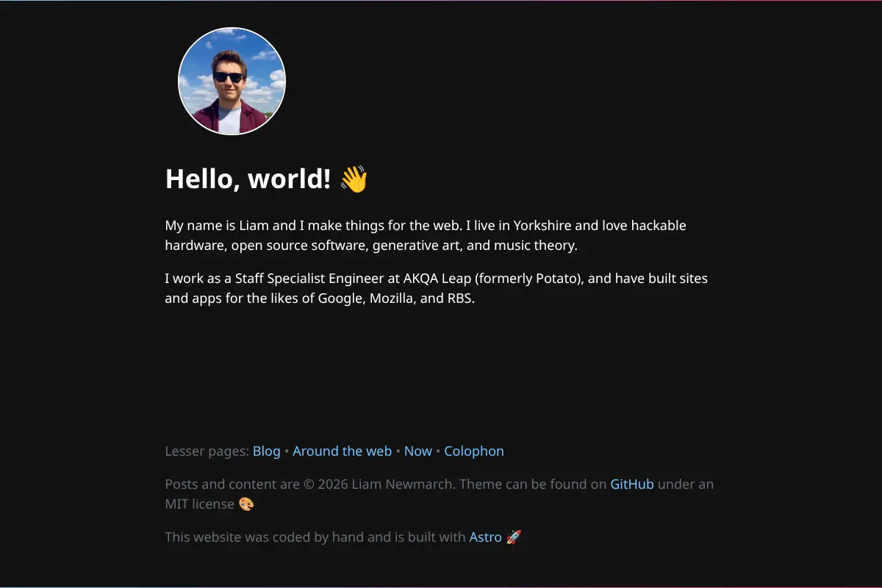Open the Colophon link
This screenshot has height=588, width=882.
[474, 451]
